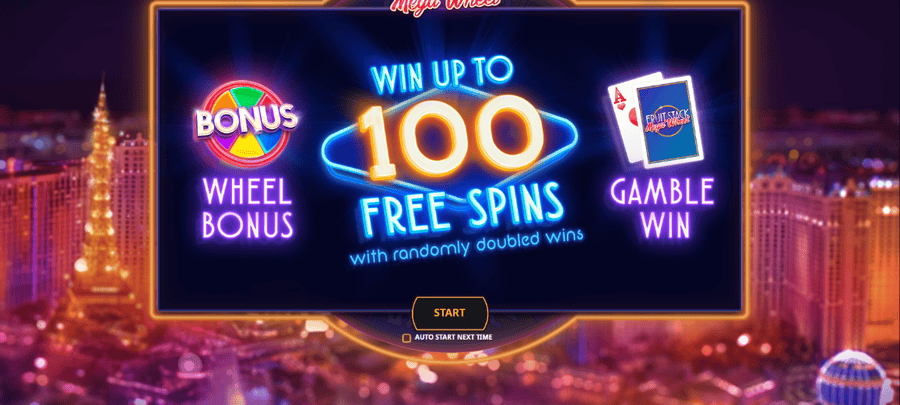Click the blue Fruit Stack card back
Viewport: 900px width, 405px height.
(670, 122)
